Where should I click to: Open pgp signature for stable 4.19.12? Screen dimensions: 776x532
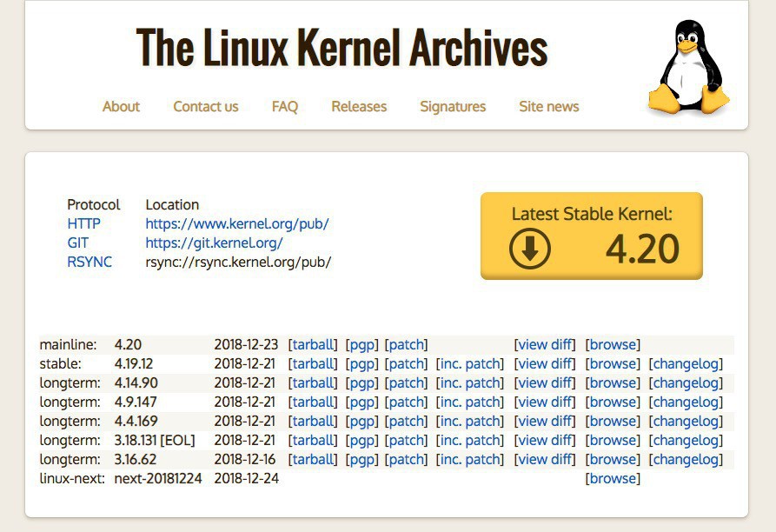pyautogui.click(x=361, y=363)
